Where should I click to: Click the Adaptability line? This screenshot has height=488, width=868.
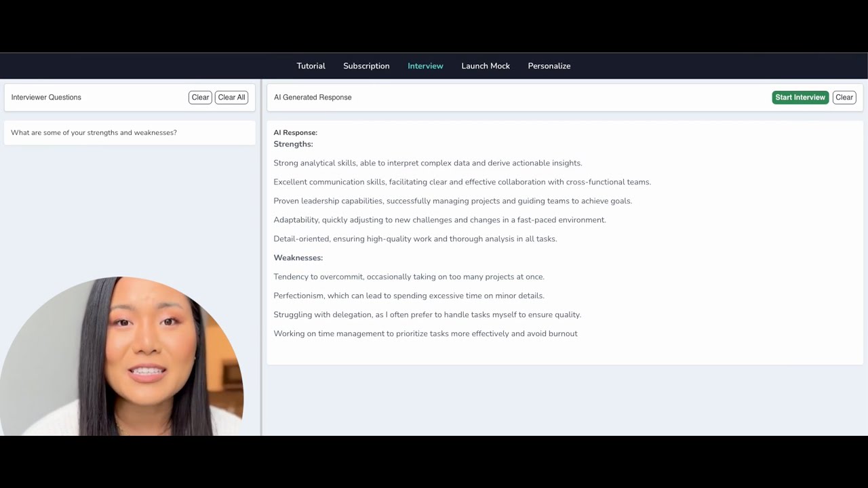439,220
